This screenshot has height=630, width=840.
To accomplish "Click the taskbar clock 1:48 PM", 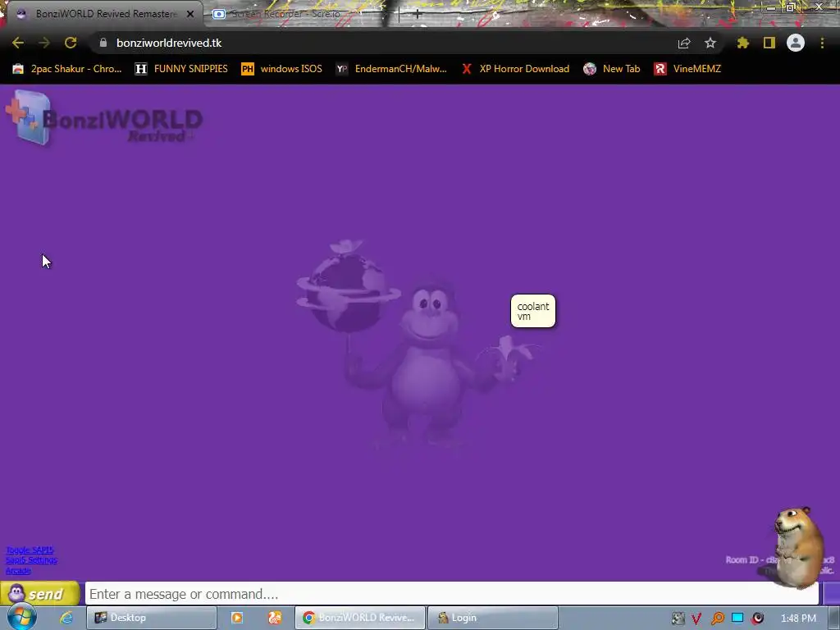I will [798, 619].
